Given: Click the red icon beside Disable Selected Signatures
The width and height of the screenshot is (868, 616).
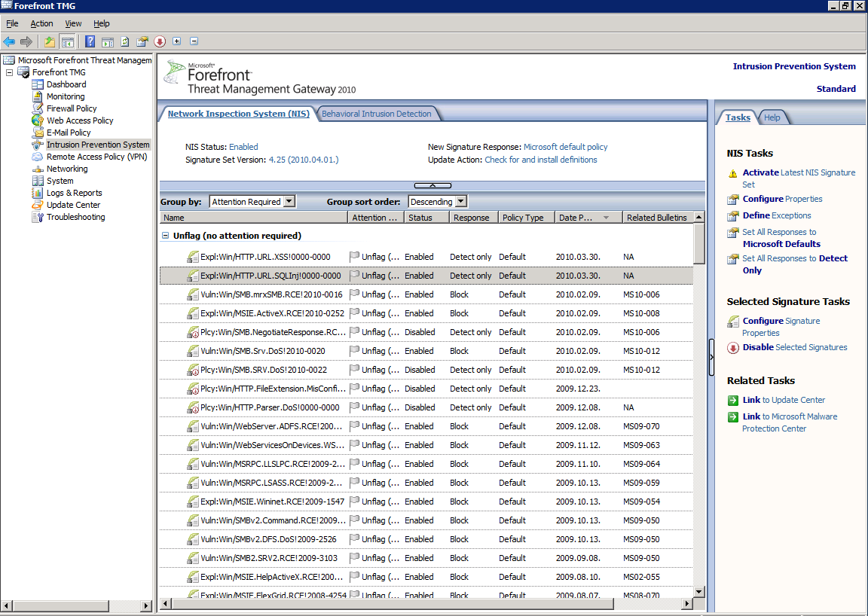Looking at the screenshot, I should [x=733, y=348].
